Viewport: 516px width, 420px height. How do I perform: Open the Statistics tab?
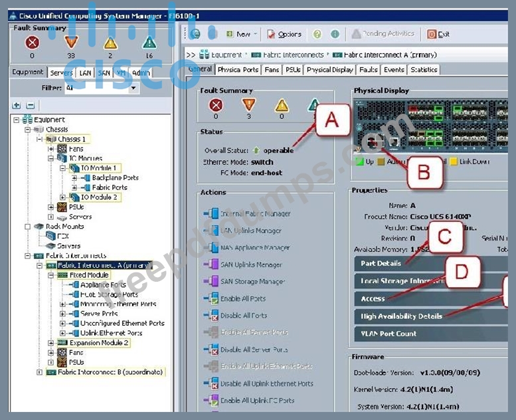[x=424, y=70]
